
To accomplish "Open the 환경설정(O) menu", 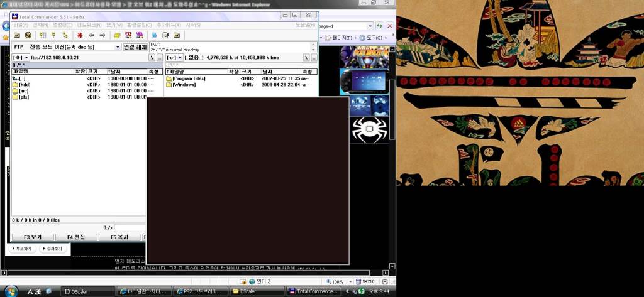I will click(139, 25).
